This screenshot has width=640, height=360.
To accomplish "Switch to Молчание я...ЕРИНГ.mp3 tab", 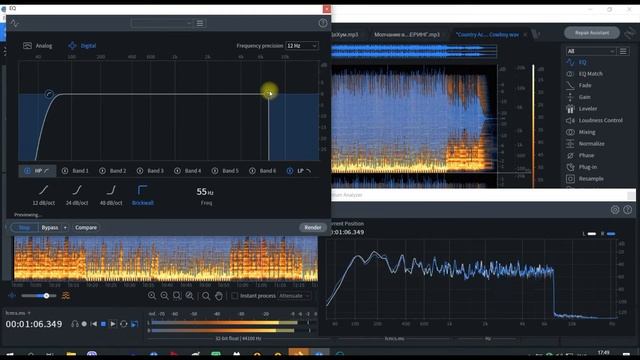I will click(x=407, y=35).
